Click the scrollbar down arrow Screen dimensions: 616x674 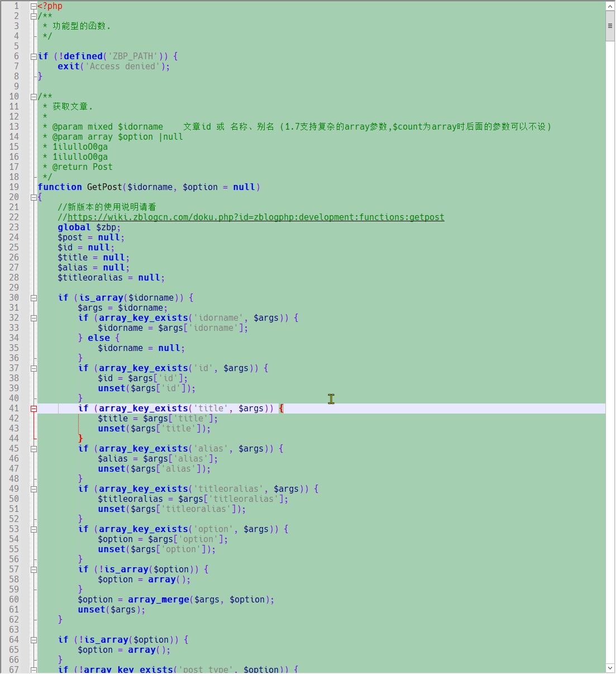610,668
